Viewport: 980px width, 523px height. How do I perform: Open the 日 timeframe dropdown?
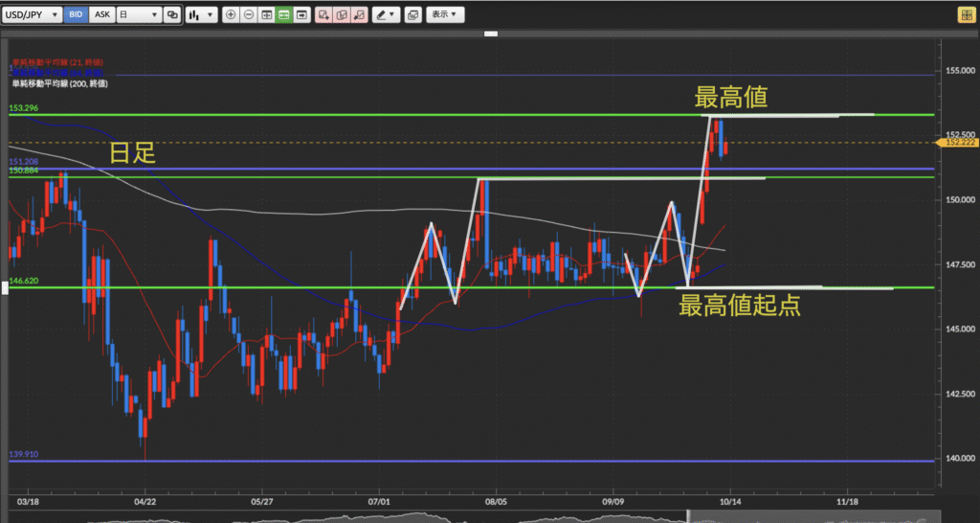coord(138,14)
